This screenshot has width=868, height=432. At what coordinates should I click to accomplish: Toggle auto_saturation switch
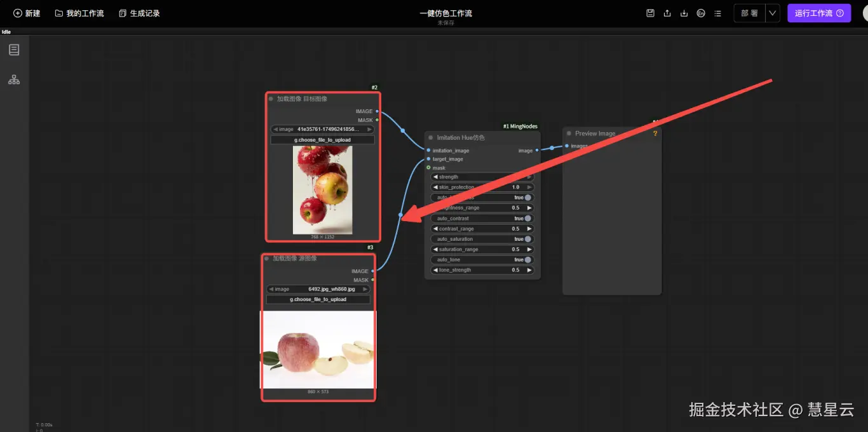click(527, 239)
